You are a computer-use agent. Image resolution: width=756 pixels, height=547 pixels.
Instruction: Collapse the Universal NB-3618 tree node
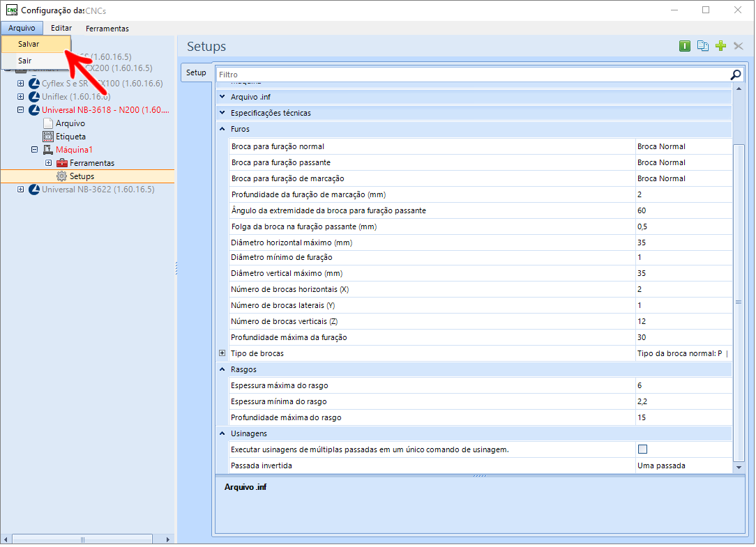point(21,110)
